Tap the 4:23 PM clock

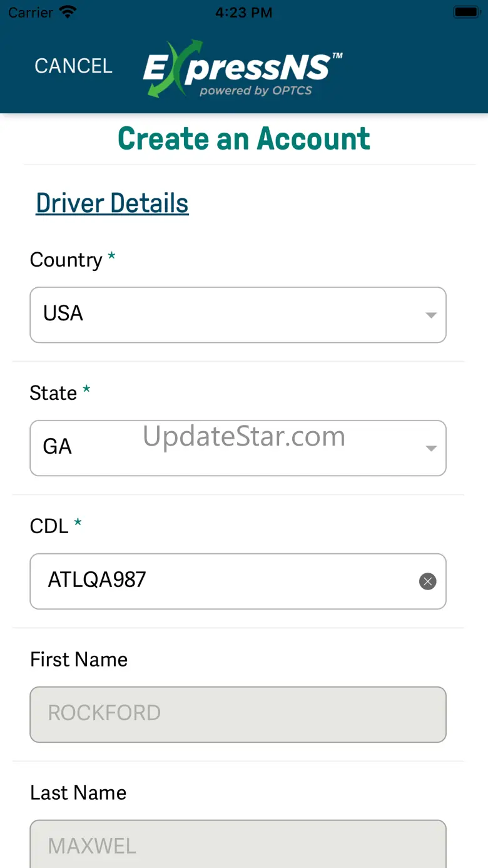tap(243, 13)
